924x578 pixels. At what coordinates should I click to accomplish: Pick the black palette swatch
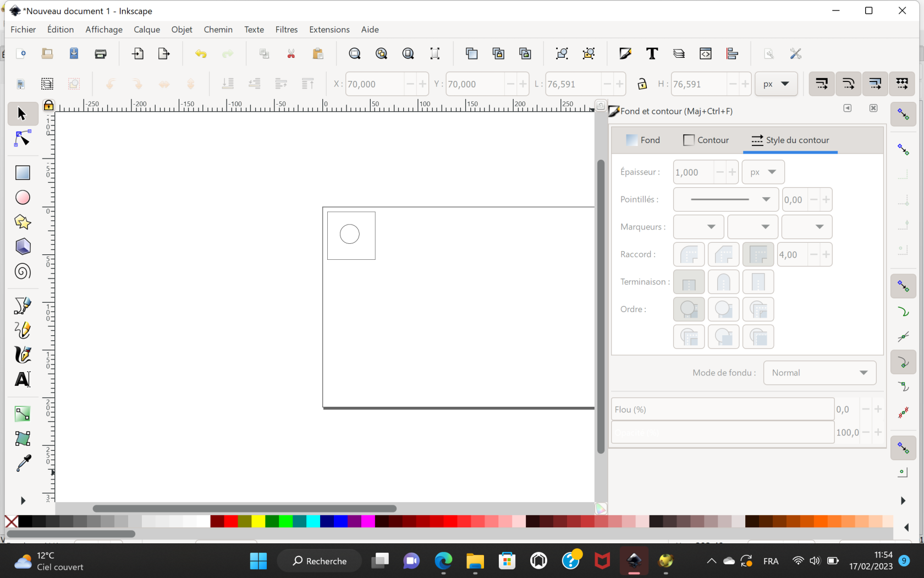(x=25, y=521)
